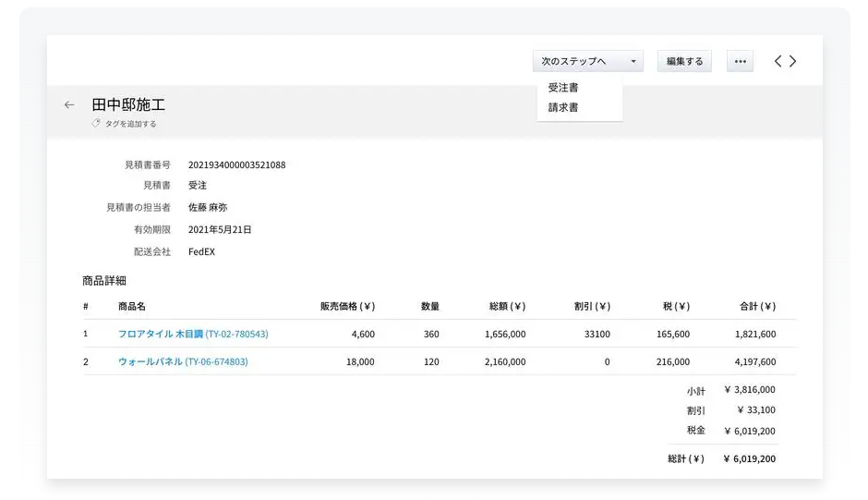
Task: Choose 請求書 from the dropdown menu
Action: pyautogui.click(x=563, y=108)
